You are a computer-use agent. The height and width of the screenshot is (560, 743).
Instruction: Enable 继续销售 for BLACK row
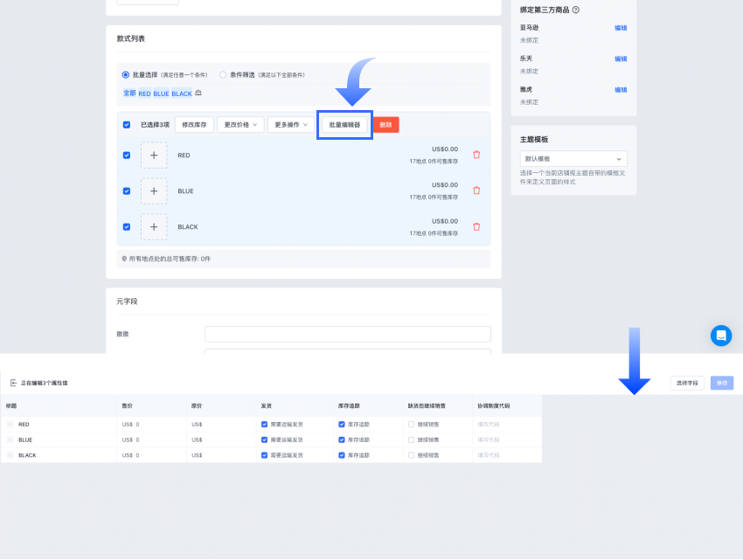pos(412,455)
